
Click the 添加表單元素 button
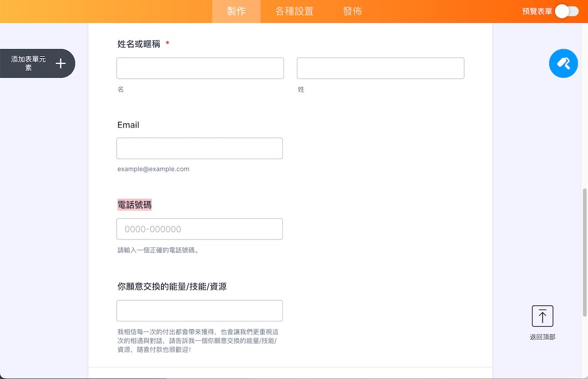click(37, 63)
